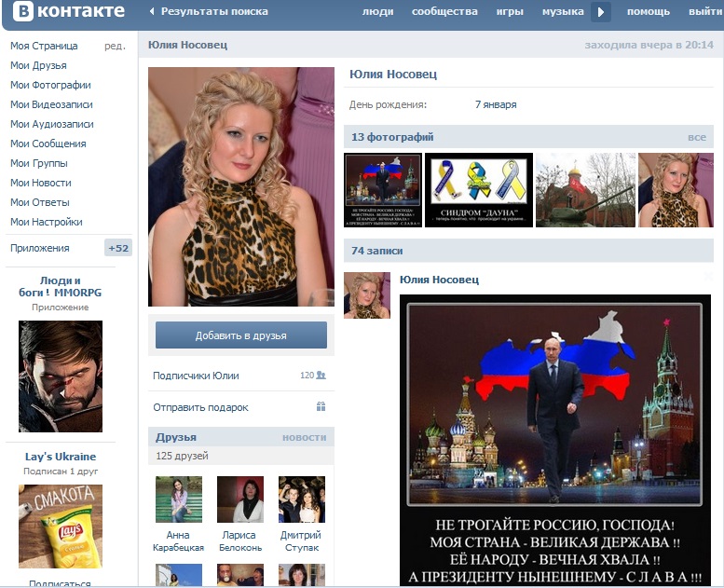This screenshot has height=588, width=724.
Task: Open Анна Карабецкая friend avatar
Action: 178,499
